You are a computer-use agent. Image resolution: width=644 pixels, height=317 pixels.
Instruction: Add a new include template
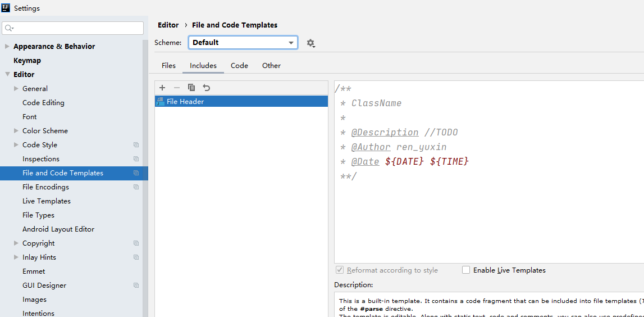(162, 88)
